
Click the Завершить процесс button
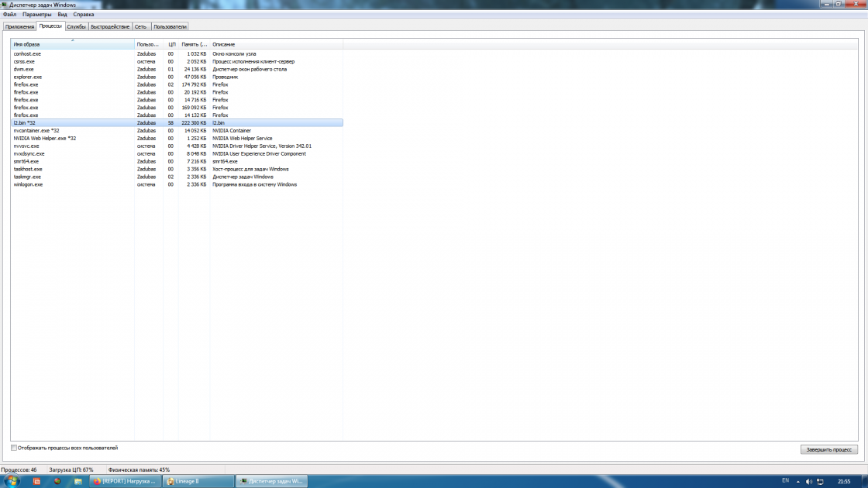(828, 449)
